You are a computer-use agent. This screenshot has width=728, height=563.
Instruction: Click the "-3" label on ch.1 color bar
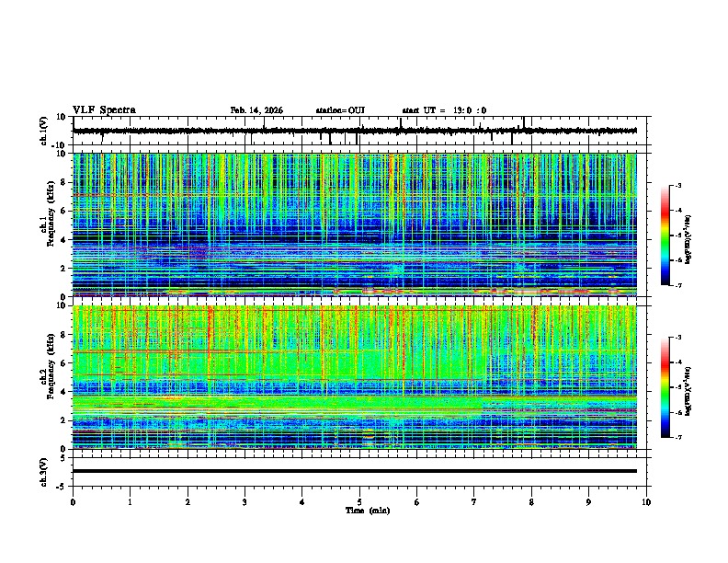[x=678, y=186]
